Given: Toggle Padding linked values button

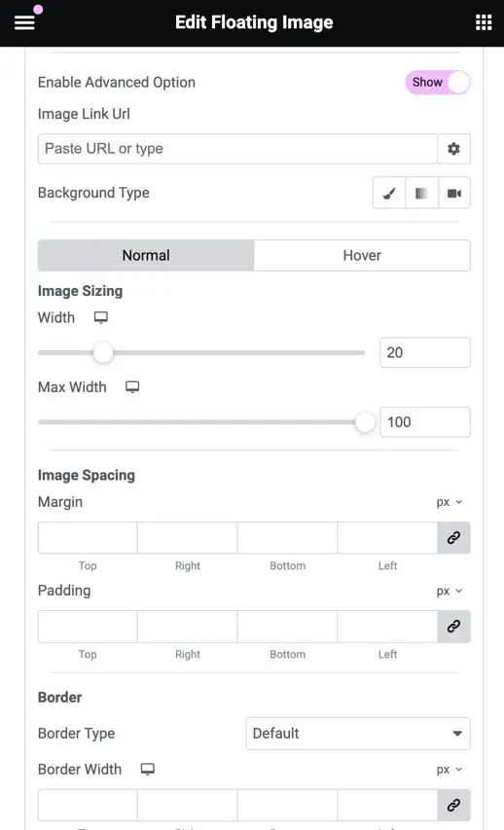Looking at the screenshot, I should click(x=453, y=627).
